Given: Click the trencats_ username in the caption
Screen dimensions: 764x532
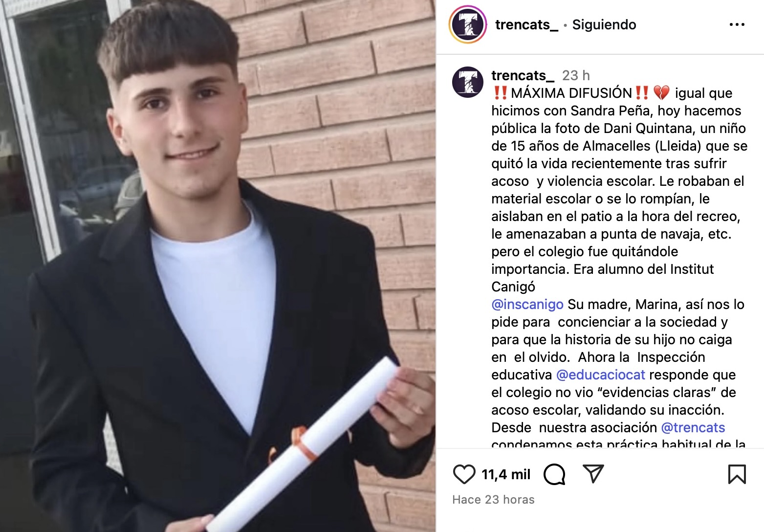Looking at the screenshot, I should click(523, 75).
